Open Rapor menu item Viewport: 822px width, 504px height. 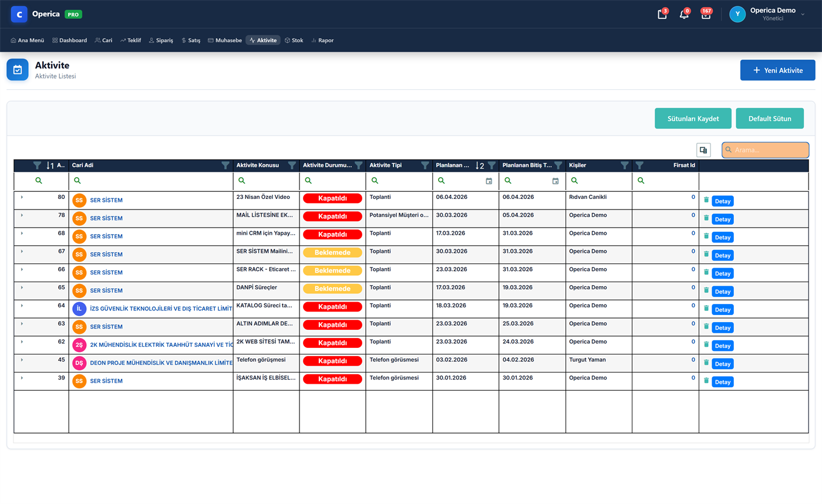pyautogui.click(x=322, y=40)
